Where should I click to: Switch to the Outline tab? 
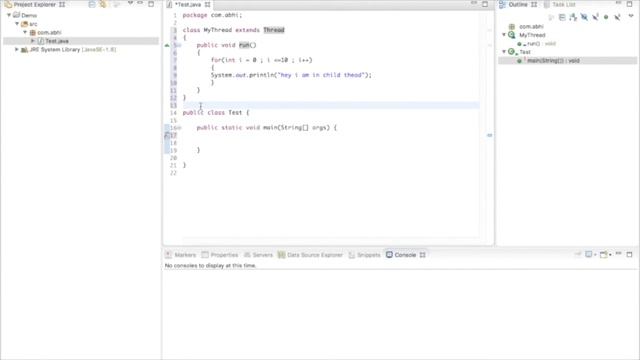pyautogui.click(x=518, y=4)
